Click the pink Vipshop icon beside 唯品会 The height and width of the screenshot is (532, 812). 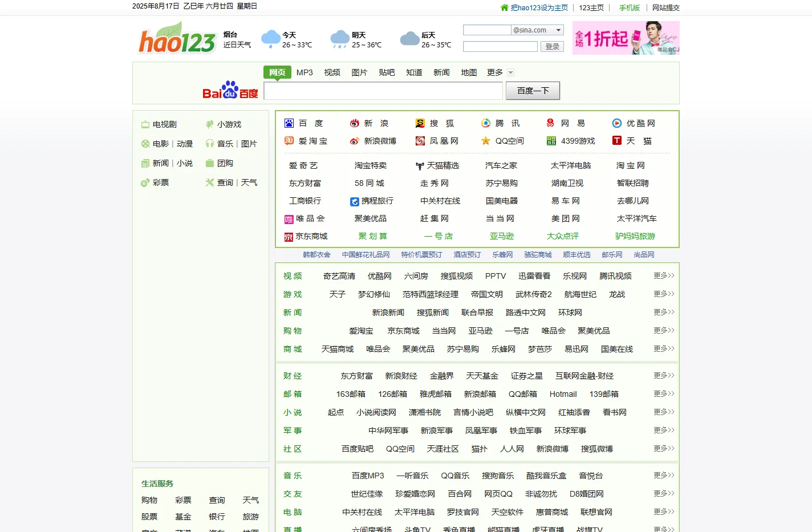point(289,219)
